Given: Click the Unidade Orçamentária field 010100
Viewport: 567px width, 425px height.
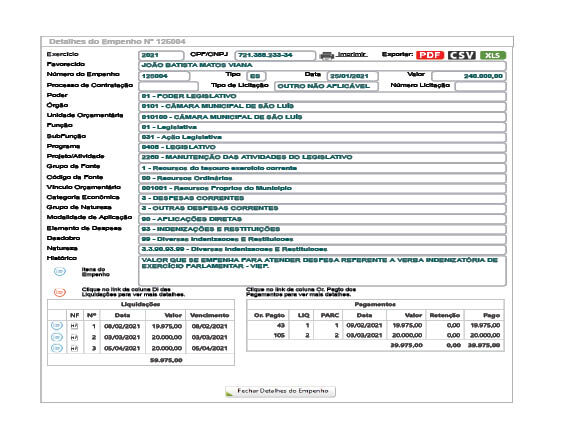Looking at the screenshot, I should 322,117.
